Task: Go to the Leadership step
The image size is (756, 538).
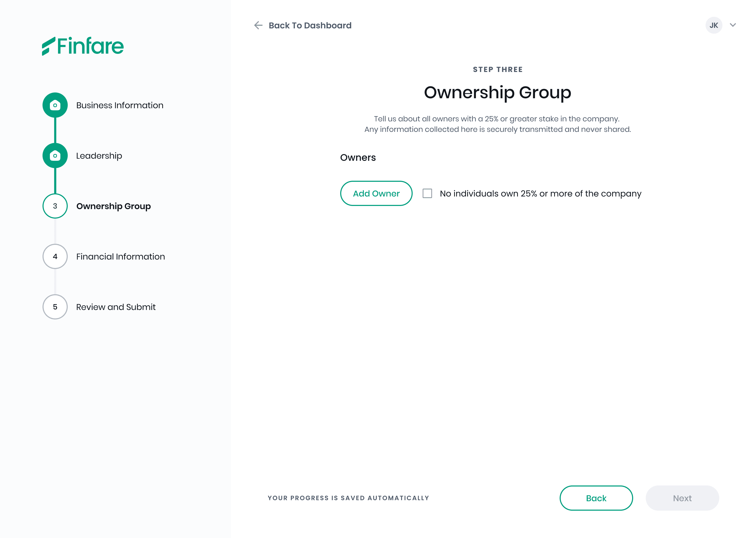Action: [99, 156]
